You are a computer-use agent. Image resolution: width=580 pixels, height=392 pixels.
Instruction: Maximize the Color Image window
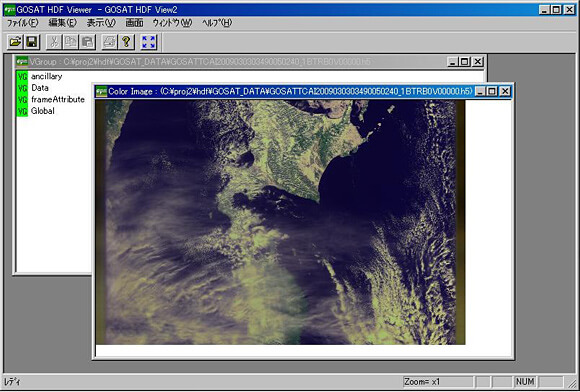click(492, 91)
